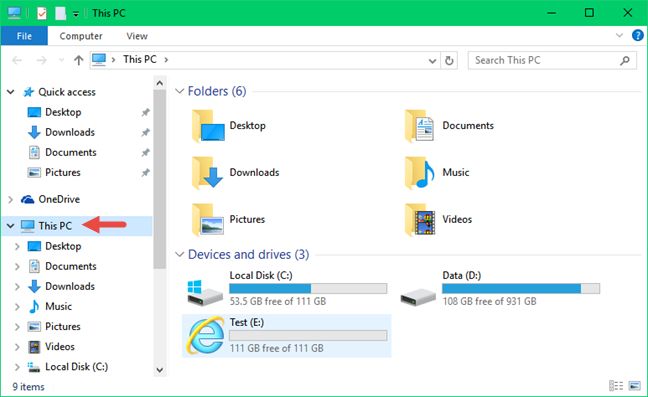648x397 pixels.
Task: Click This PC in the address breadcrumb
Action: click(140, 59)
